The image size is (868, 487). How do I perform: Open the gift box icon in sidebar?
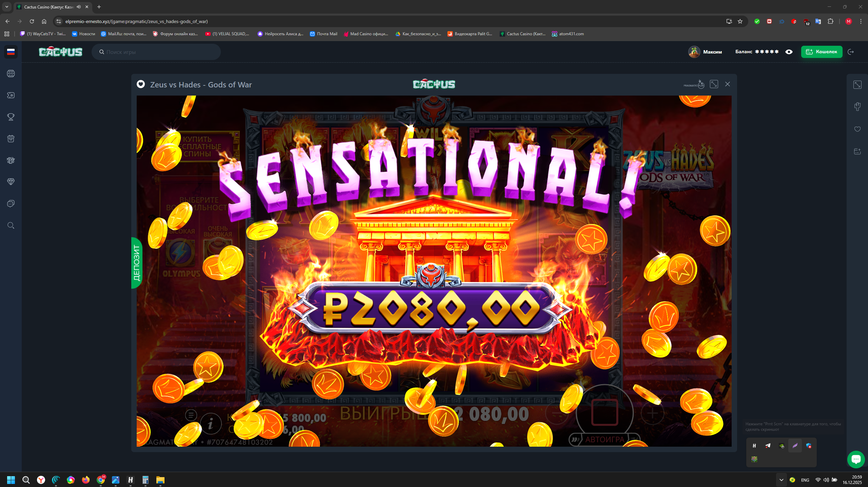[x=11, y=139]
